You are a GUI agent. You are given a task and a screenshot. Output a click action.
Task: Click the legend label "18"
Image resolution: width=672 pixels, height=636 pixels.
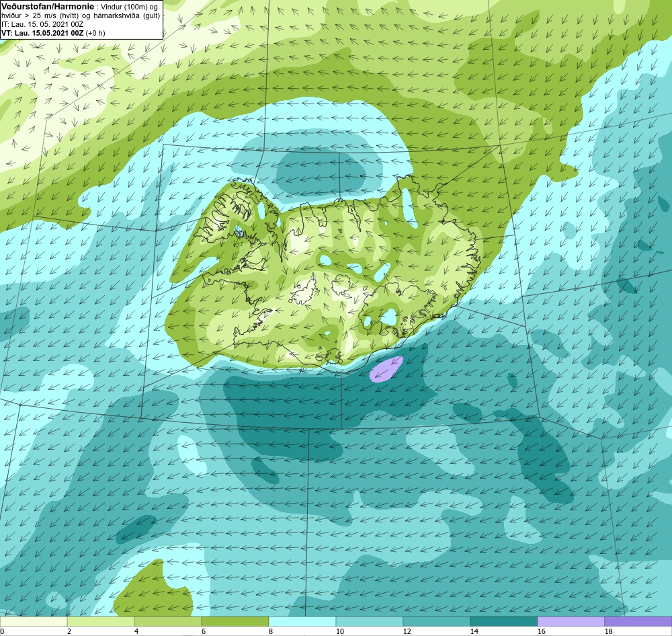coord(609,631)
